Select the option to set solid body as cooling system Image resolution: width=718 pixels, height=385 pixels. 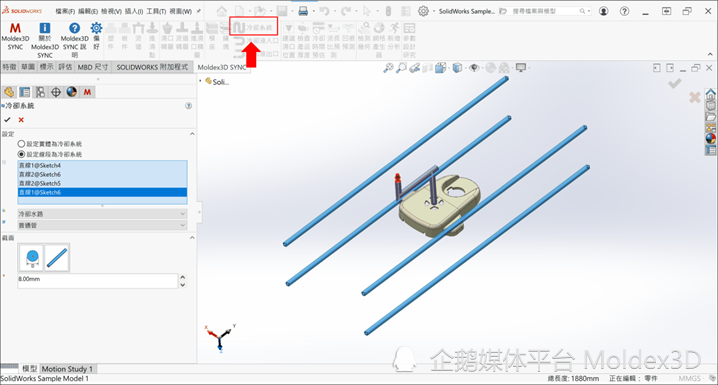[x=49, y=144]
